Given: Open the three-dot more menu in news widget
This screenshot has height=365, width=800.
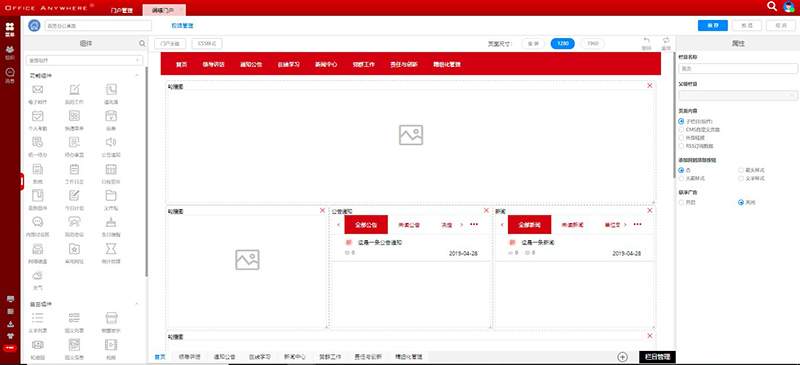Looking at the screenshot, I should [637, 224].
